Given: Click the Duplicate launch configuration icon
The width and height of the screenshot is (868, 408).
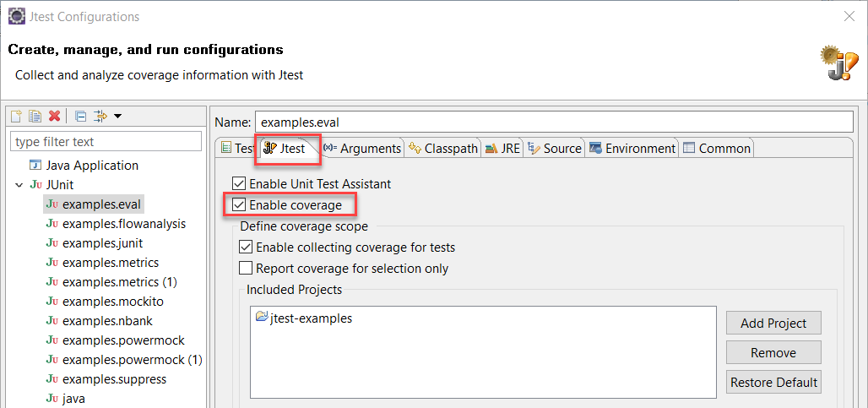Looking at the screenshot, I should 35,116.
